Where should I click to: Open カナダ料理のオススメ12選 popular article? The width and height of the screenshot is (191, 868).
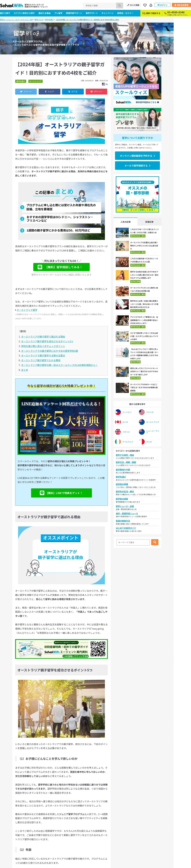[137, 262]
